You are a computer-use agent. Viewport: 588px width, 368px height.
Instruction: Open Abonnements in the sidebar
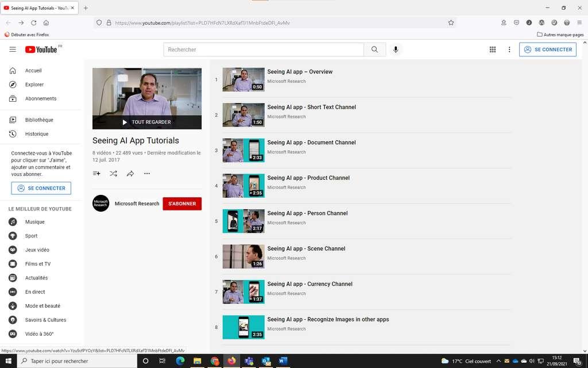(41, 98)
